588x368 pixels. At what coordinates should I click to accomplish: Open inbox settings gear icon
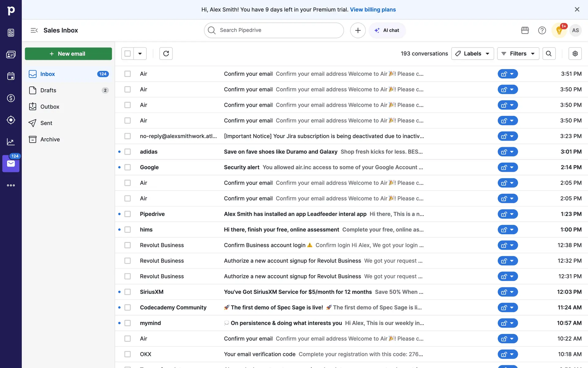click(575, 54)
